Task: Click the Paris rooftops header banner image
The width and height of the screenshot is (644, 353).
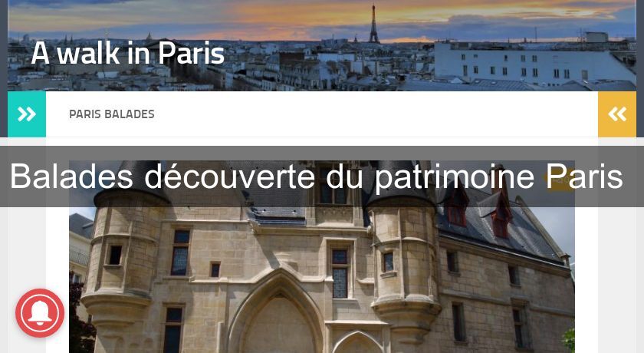Action: click(x=321, y=45)
